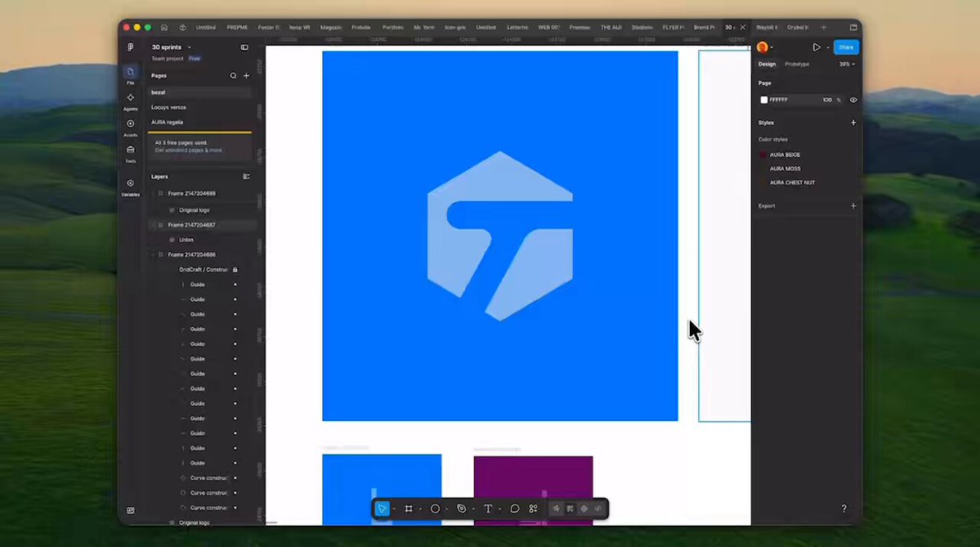Image resolution: width=980 pixels, height=547 pixels.
Task: Select the Ellipse shape tool
Action: tap(435, 509)
